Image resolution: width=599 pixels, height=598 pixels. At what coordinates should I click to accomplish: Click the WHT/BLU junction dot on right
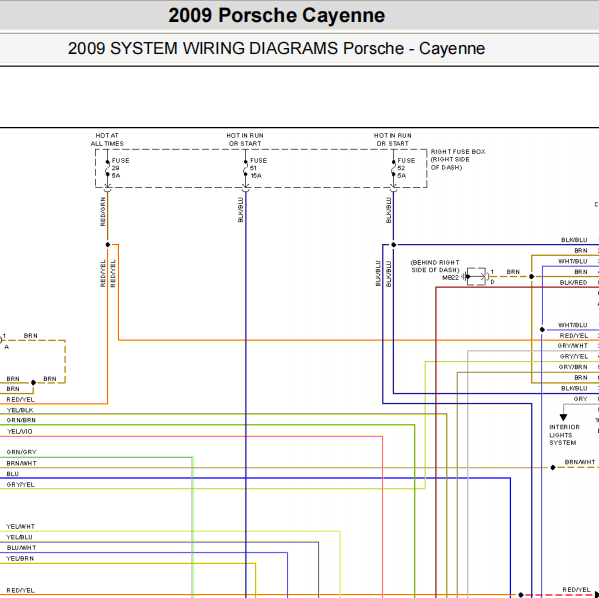click(542, 329)
